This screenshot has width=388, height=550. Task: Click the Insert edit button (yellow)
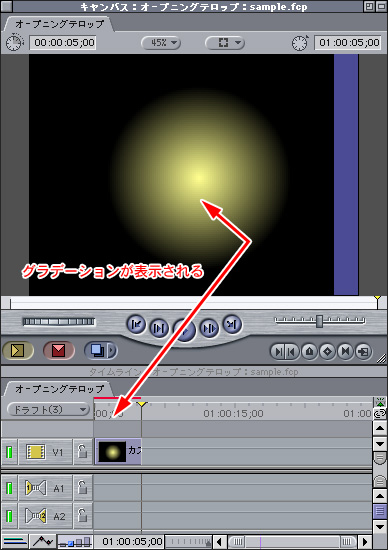pos(18,350)
